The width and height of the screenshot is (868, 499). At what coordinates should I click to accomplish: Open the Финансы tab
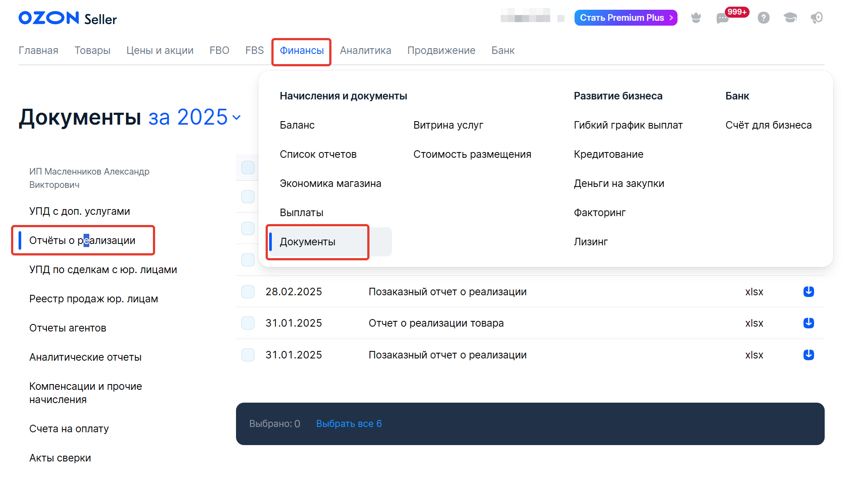click(x=302, y=50)
